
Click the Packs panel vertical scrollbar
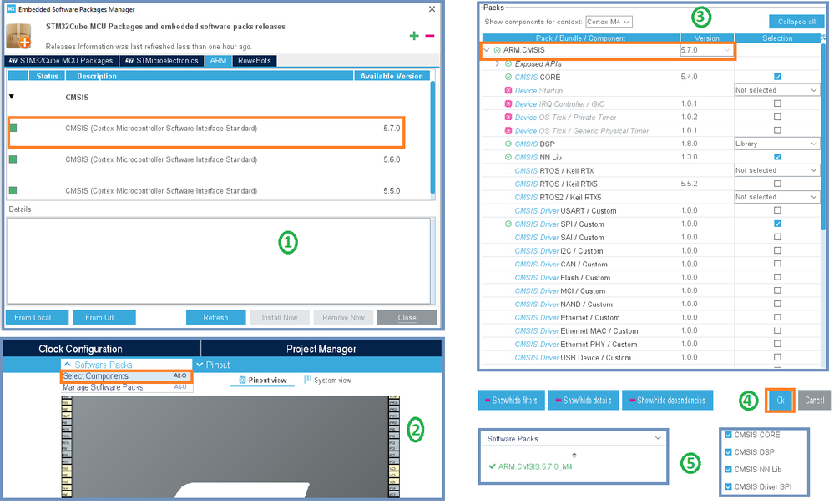[x=823, y=137]
